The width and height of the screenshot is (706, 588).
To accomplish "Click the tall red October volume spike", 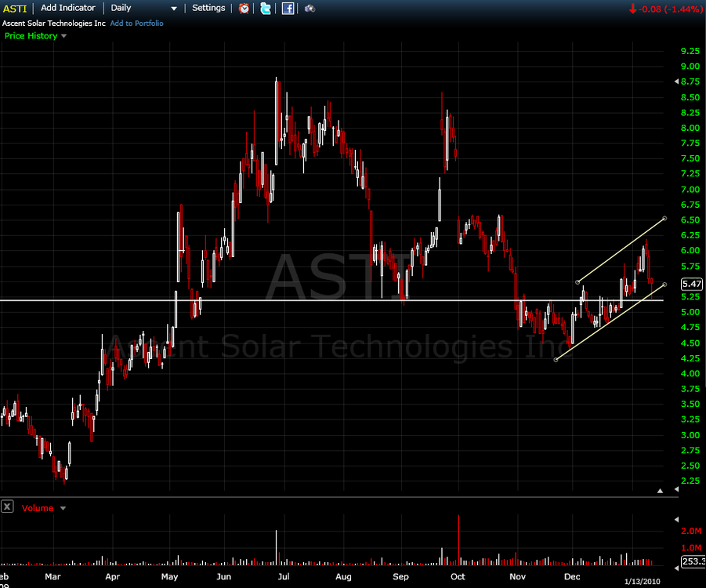I will [x=458, y=540].
